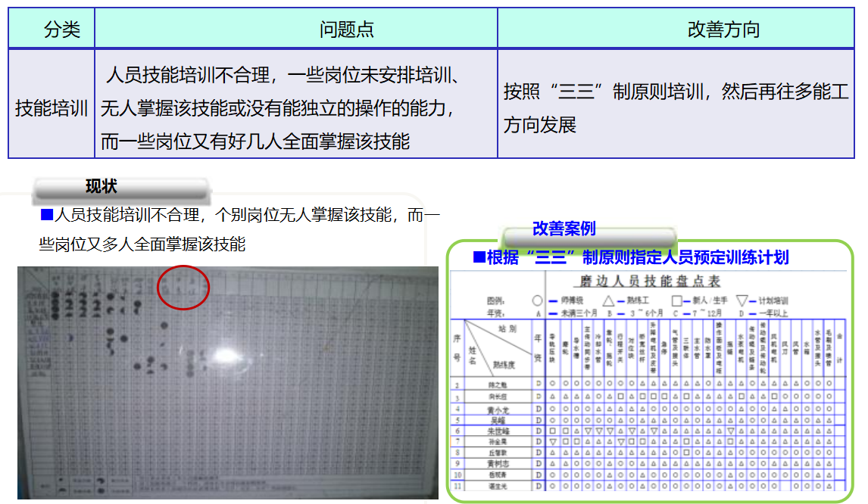
Task: Click the blue bullet before 根据"三三"制原则
Action: [479, 257]
